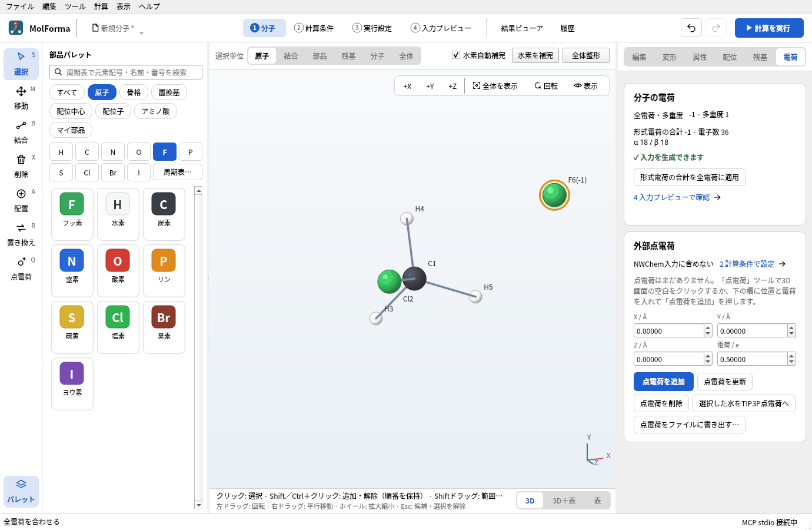Activate the 移動 move tool
The image size is (812, 530).
coord(21,98)
